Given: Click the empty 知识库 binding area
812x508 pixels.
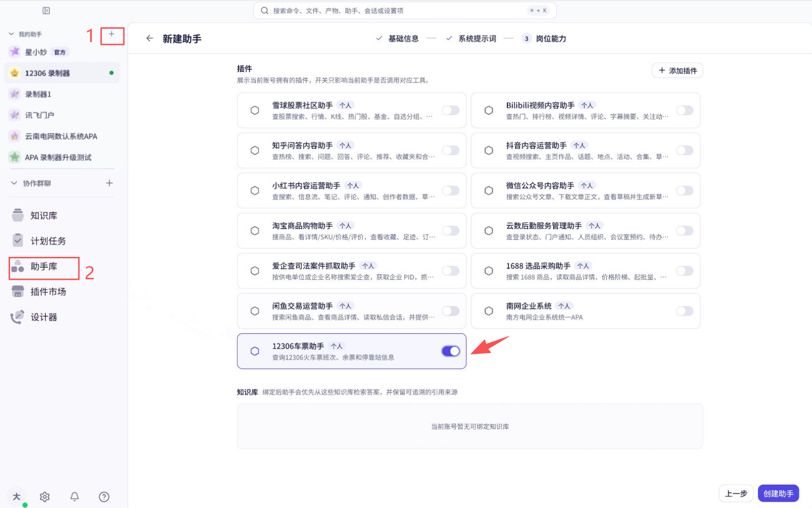Looking at the screenshot, I should pyautogui.click(x=470, y=426).
